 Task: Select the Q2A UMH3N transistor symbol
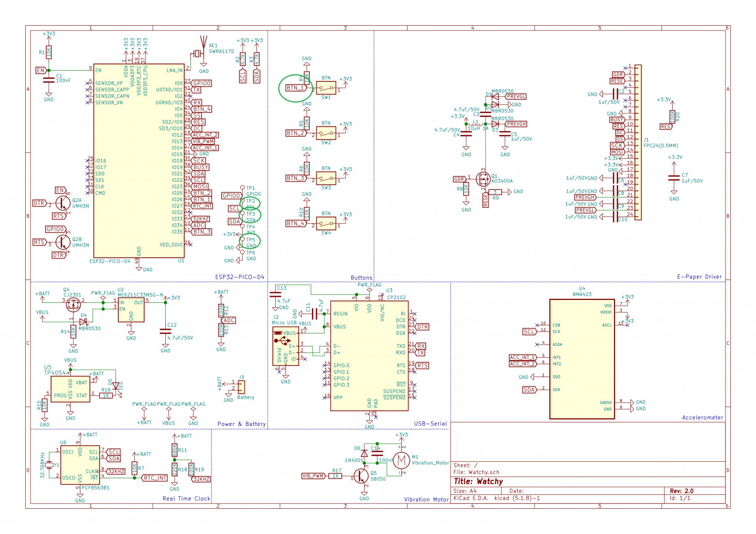(62, 203)
